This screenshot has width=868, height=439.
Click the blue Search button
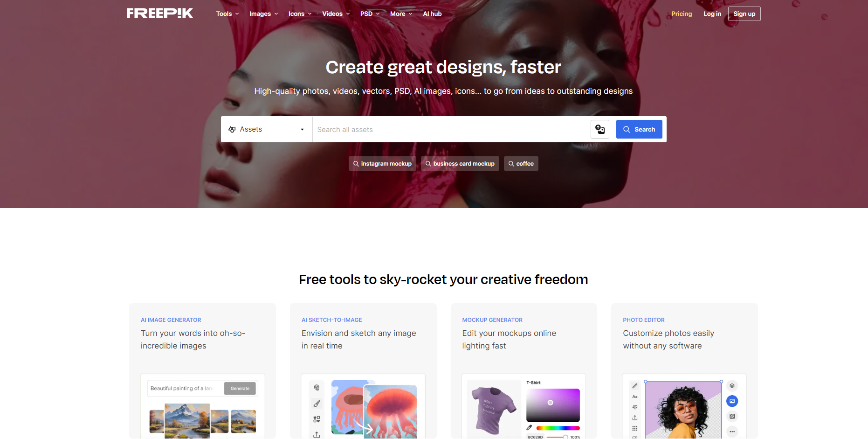click(639, 129)
